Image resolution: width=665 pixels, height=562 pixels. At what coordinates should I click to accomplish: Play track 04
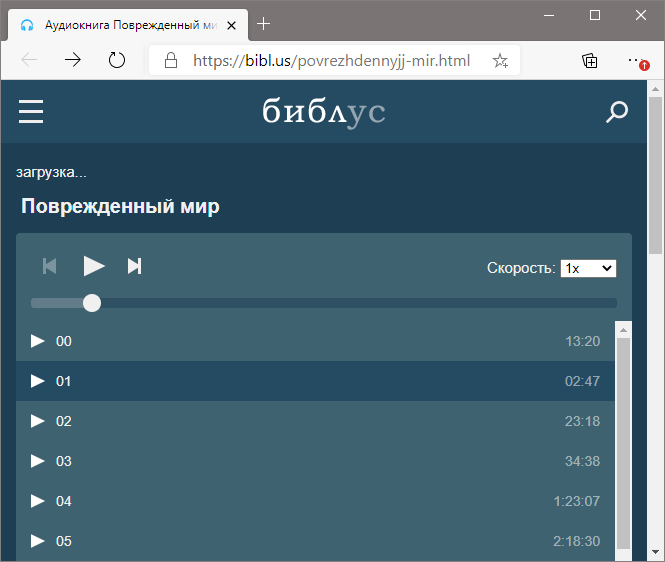tap(38, 501)
